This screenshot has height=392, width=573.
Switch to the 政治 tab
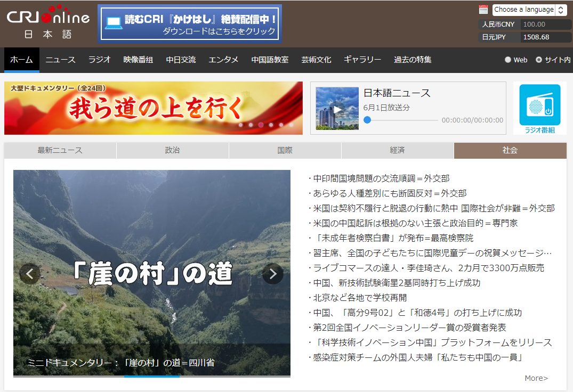173,150
